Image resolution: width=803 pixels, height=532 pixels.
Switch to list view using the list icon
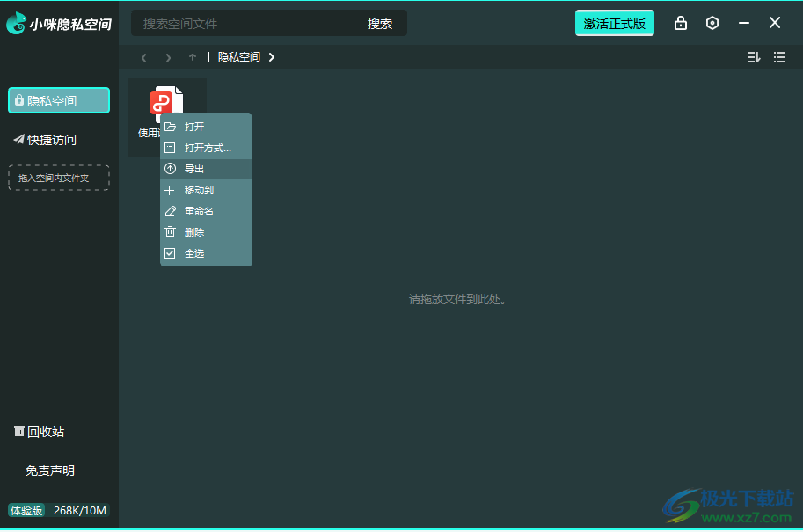point(779,56)
